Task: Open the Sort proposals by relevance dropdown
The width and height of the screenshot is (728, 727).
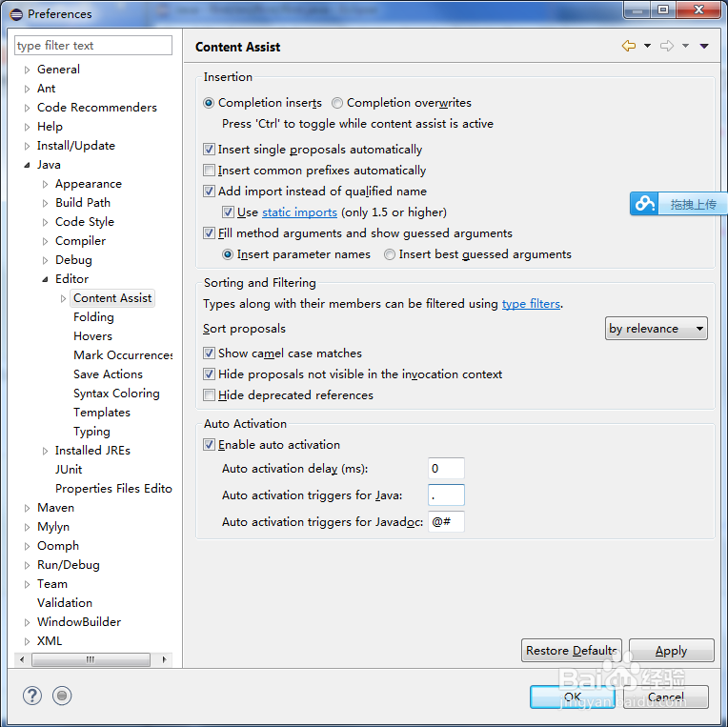Action: [656, 329]
